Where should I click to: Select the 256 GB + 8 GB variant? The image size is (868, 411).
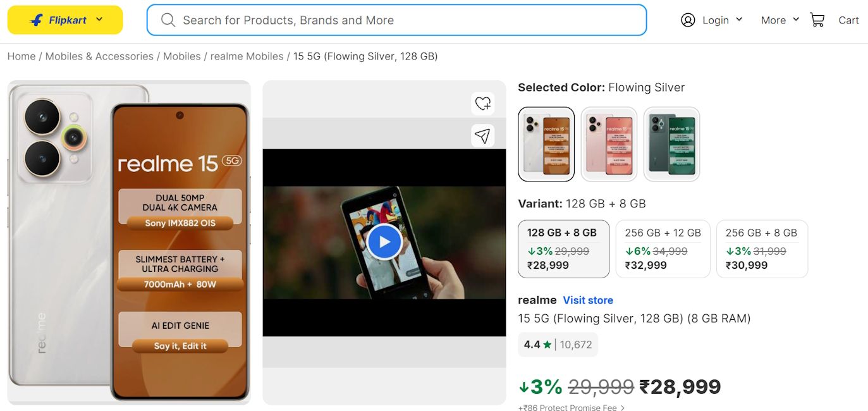(762, 248)
